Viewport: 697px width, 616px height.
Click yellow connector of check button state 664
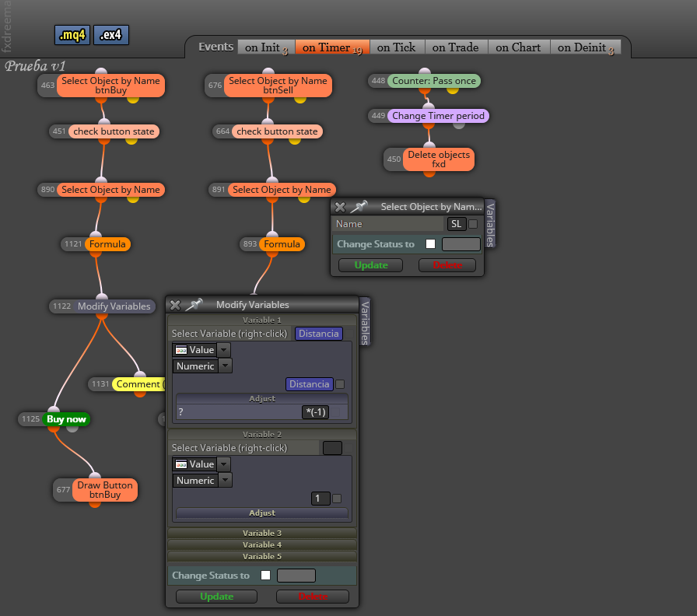(295, 141)
